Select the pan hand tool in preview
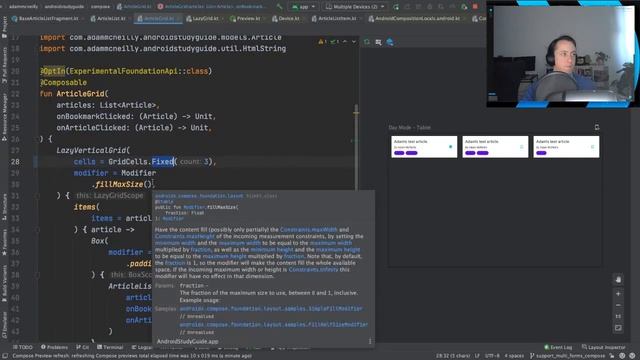The width and height of the screenshot is (640, 360). [x=618, y=280]
